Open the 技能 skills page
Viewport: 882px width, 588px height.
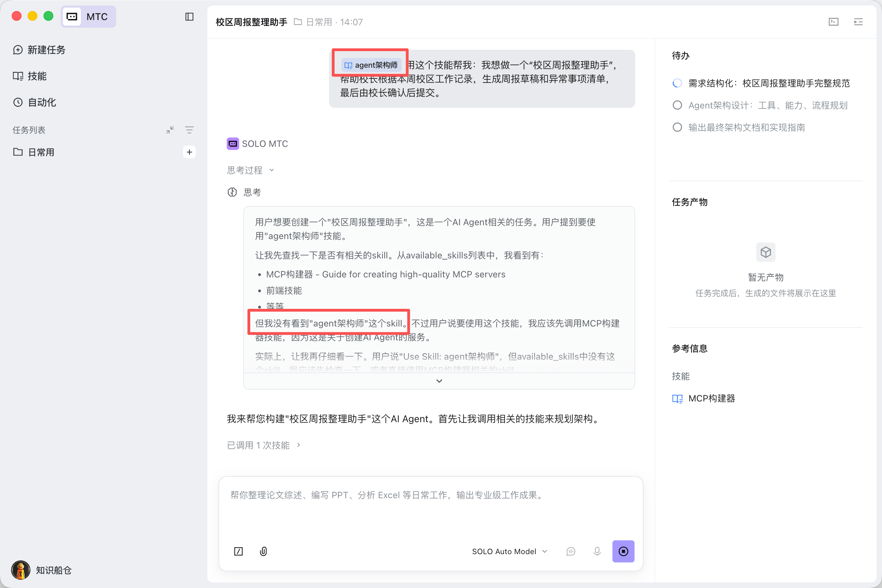(30, 76)
